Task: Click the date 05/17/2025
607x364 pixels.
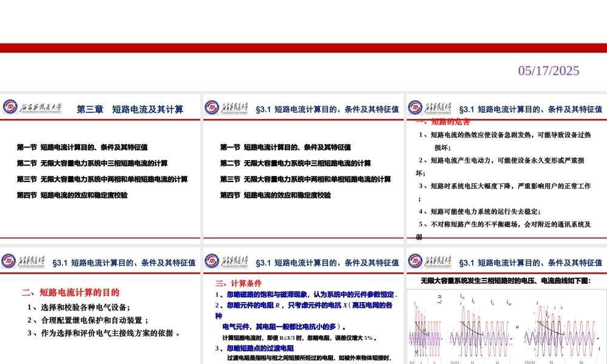Action: point(549,71)
